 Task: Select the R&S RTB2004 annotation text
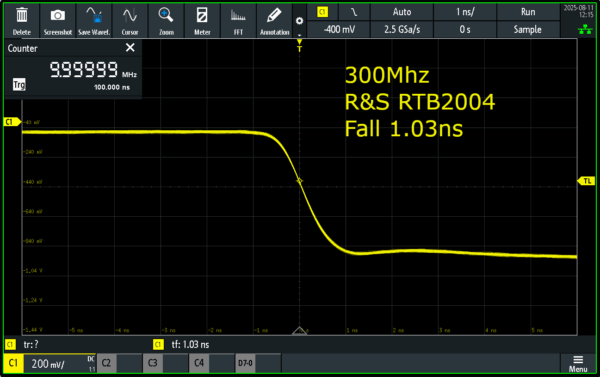420,102
